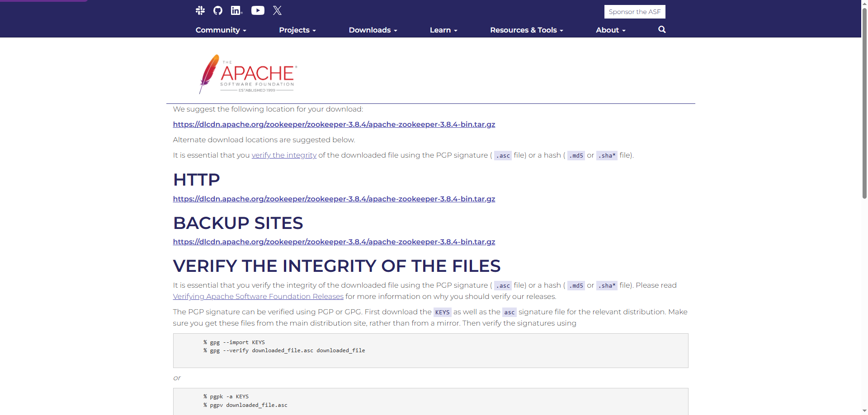Expand the About dropdown menu
The image size is (868, 415).
pyautogui.click(x=610, y=30)
